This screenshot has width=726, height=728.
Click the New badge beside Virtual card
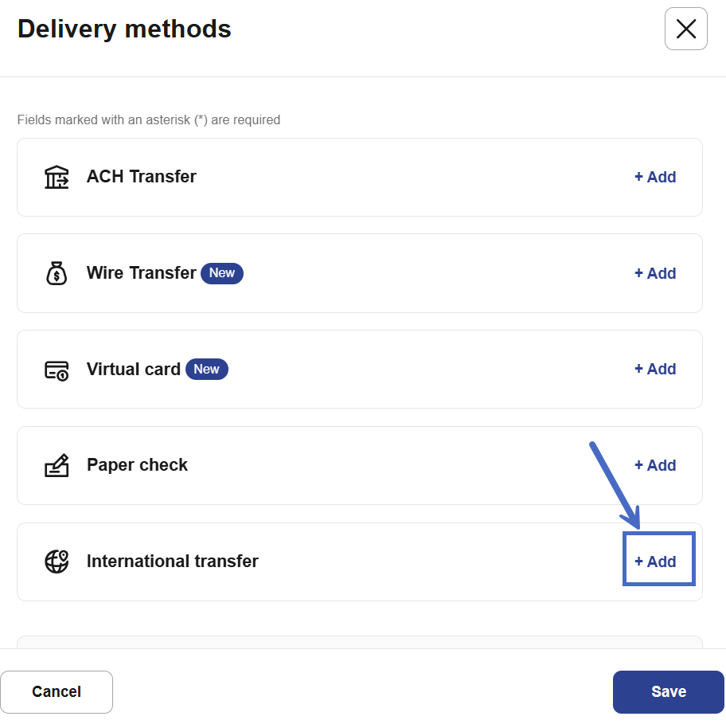coord(207,369)
